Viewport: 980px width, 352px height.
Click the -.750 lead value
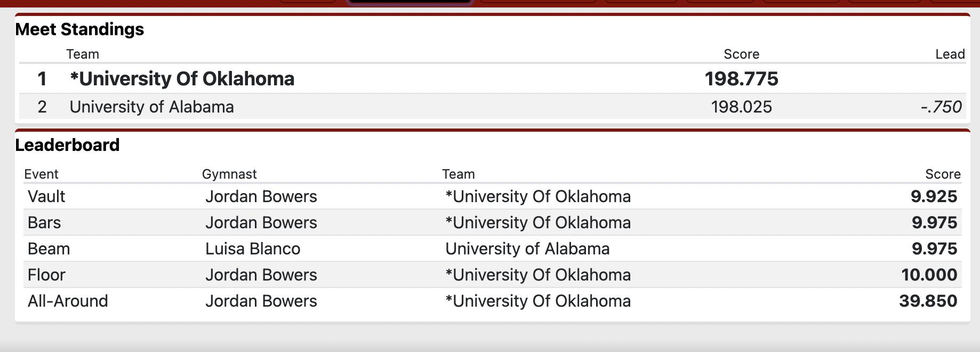pyautogui.click(x=941, y=107)
